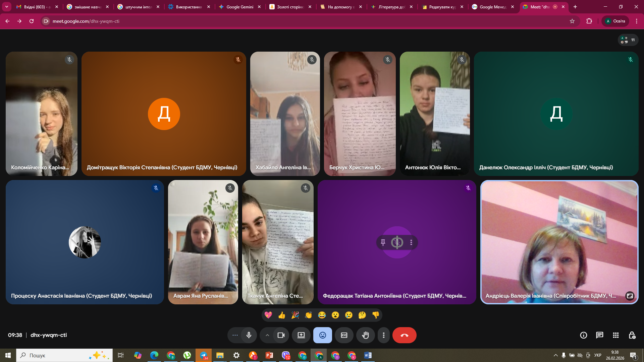
Task: Open the chat with everyone panel
Action: point(599,335)
